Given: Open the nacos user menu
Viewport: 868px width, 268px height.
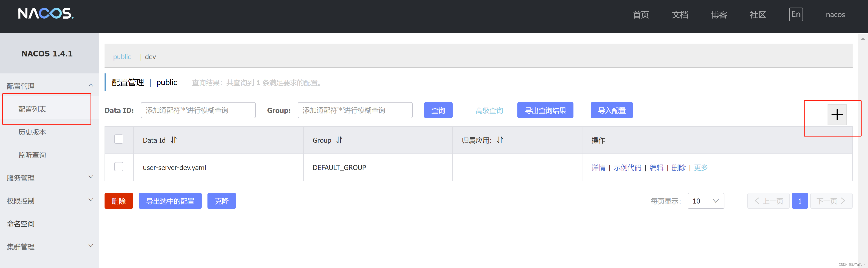Looking at the screenshot, I should coord(835,14).
